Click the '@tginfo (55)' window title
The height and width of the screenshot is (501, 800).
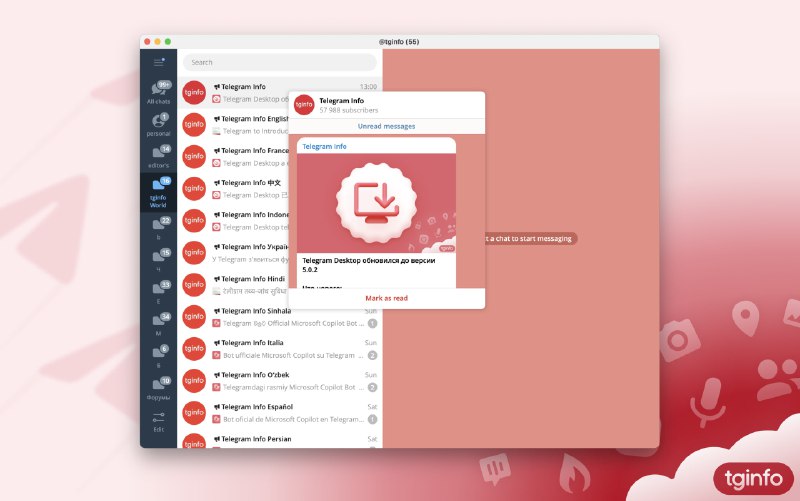399,42
